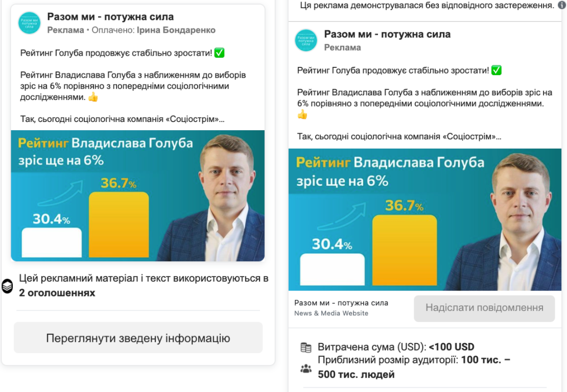
Task: Expand truncated "«Соціострім»…" text in ad details panel
Action: tap(498, 137)
